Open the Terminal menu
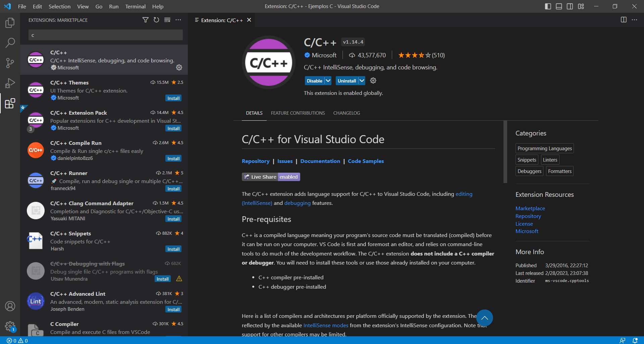The width and height of the screenshot is (644, 344). click(x=135, y=6)
